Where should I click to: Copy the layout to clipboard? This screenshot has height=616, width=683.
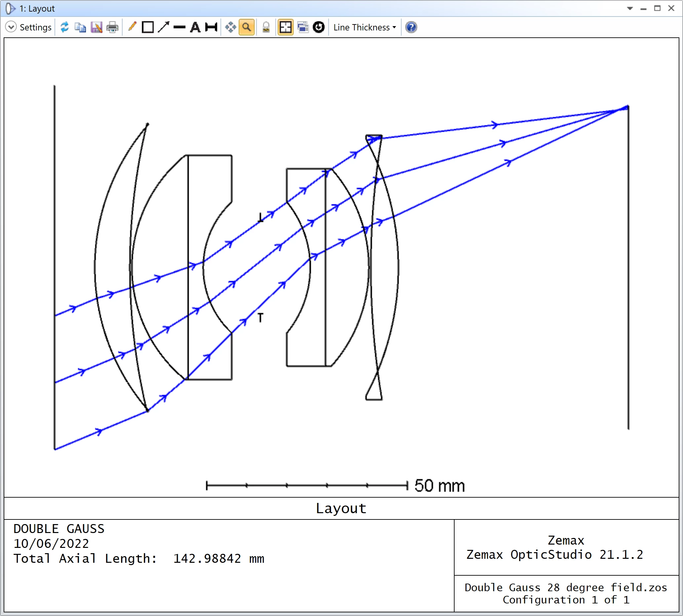80,27
